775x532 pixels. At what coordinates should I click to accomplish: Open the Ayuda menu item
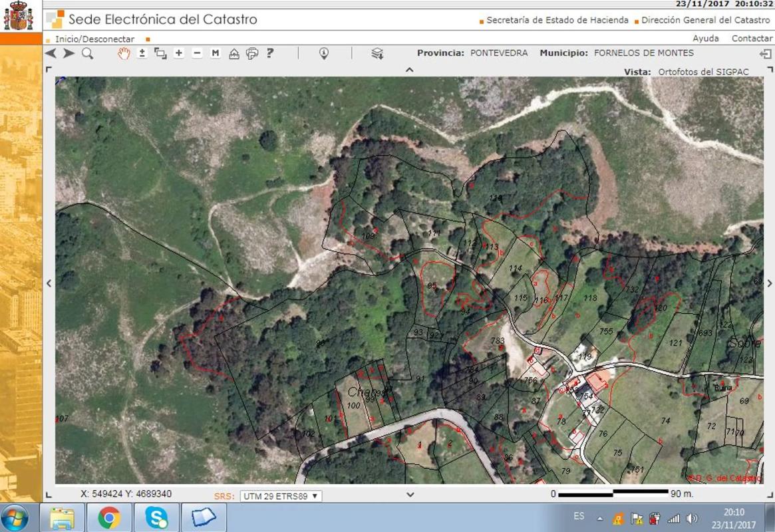[x=705, y=39]
